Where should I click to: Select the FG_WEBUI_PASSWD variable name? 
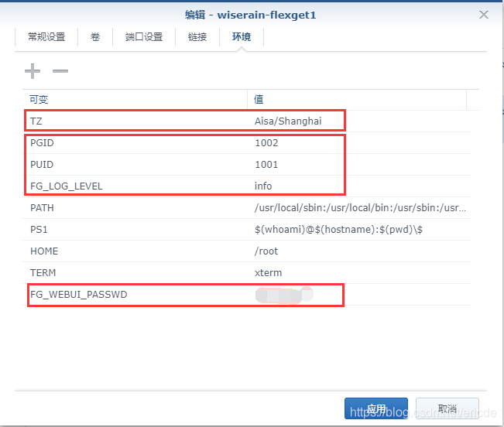(x=79, y=295)
